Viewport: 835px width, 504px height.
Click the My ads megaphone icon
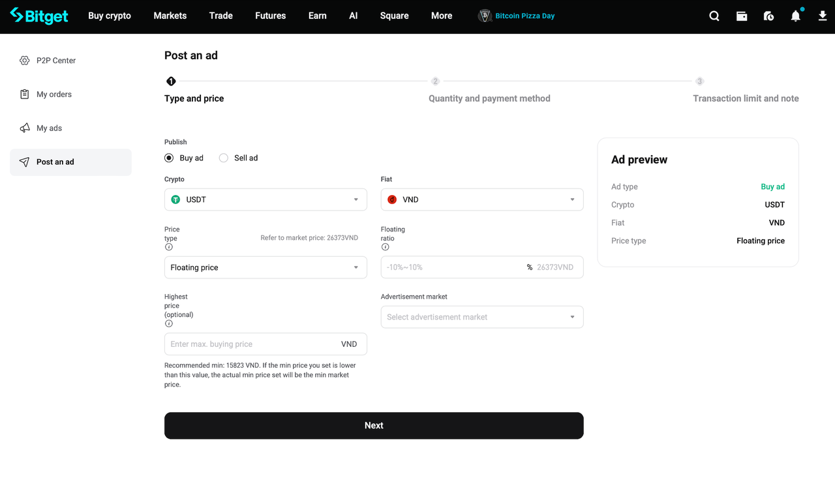click(25, 128)
